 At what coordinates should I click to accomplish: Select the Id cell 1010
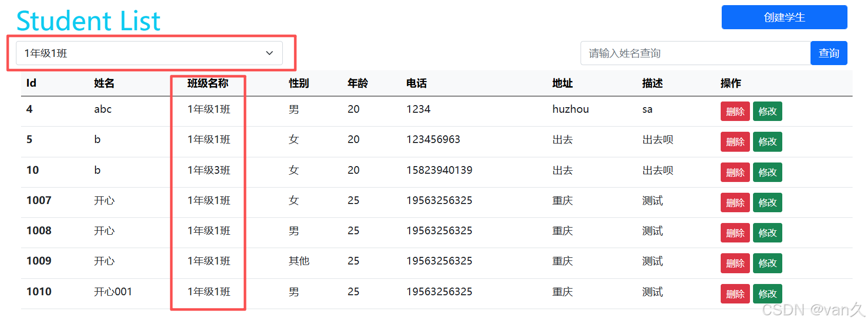[x=39, y=292]
